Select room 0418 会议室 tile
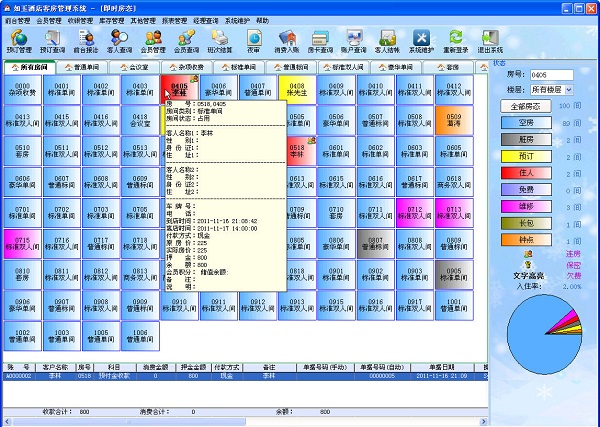This screenshot has height=427, width=600. 140,120
